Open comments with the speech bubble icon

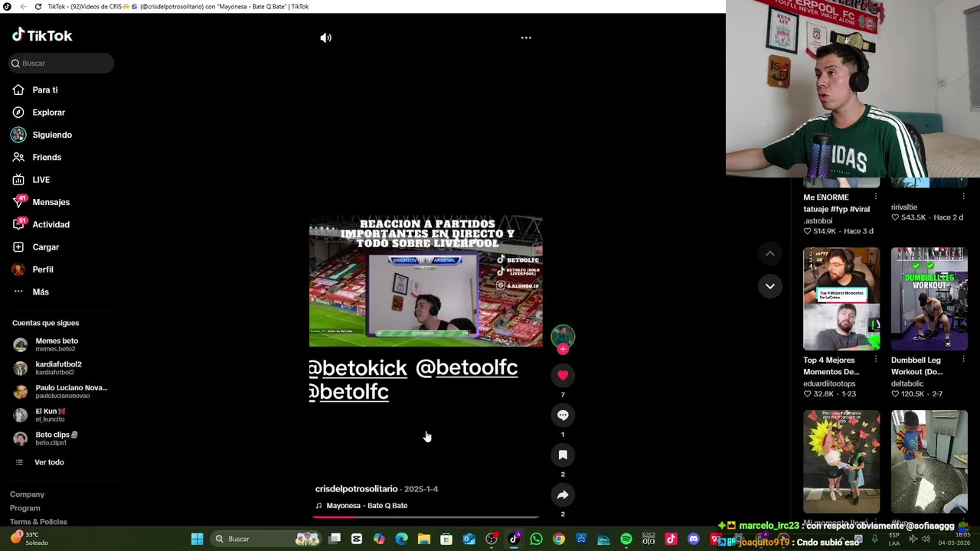point(563,415)
